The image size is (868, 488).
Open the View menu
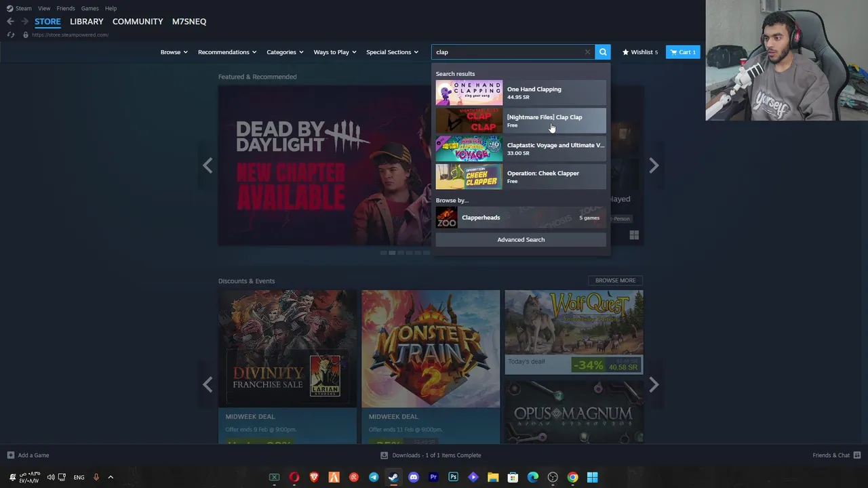click(x=44, y=8)
